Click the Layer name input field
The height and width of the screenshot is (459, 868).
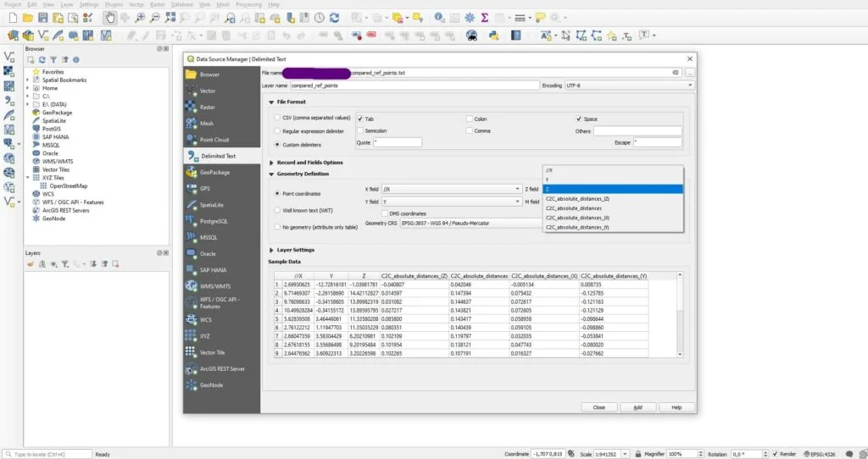pyautogui.click(x=414, y=86)
